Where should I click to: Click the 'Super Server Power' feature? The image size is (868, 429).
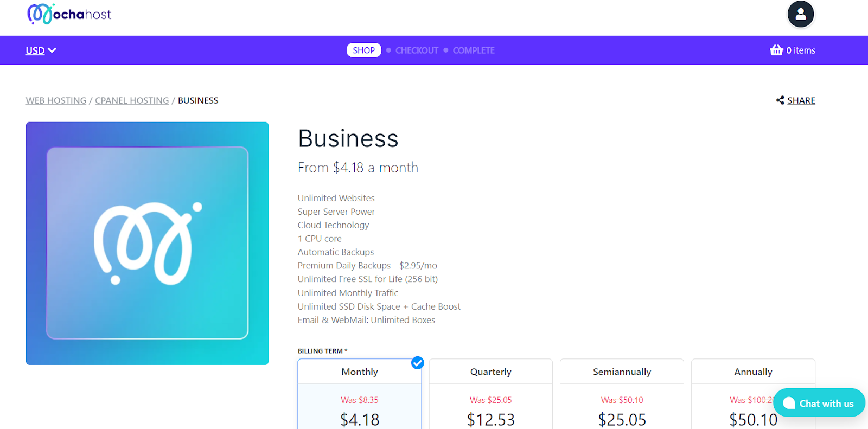(336, 212)
